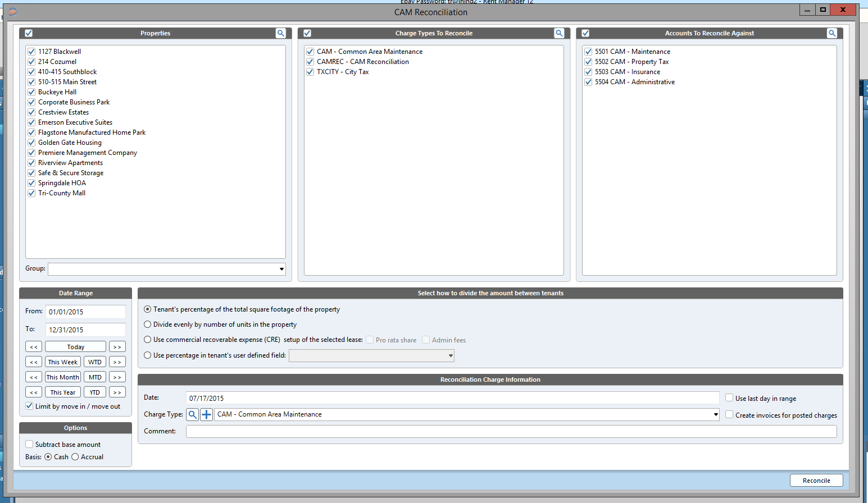The width and height of the screenshot is (868, 503).
Task: Click search icon in Accounts To Reconcile Against
Action: tap(832, 33)
